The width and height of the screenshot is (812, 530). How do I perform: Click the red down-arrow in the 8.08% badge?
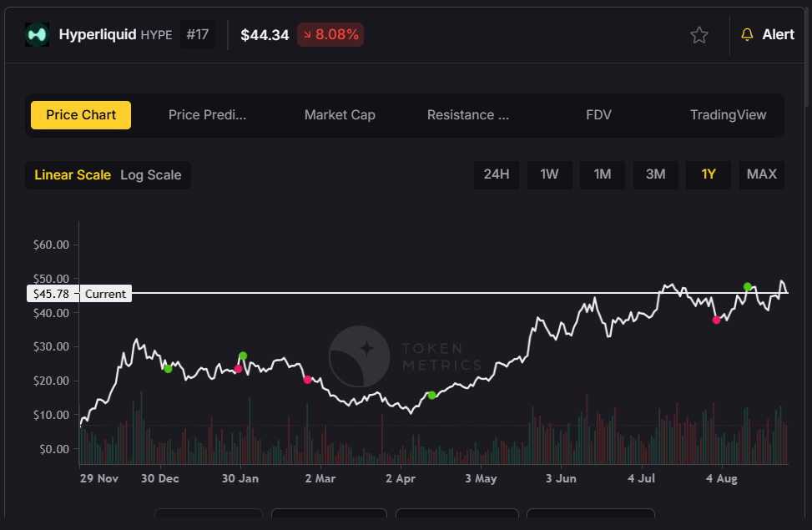[x=308, y=35]
